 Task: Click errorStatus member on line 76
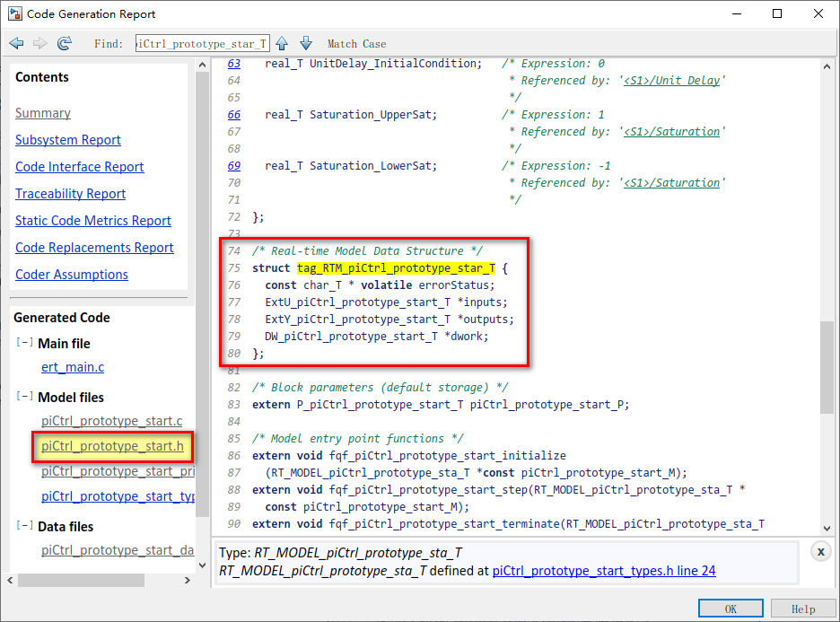pyautogui.click(x=453, y=285)
